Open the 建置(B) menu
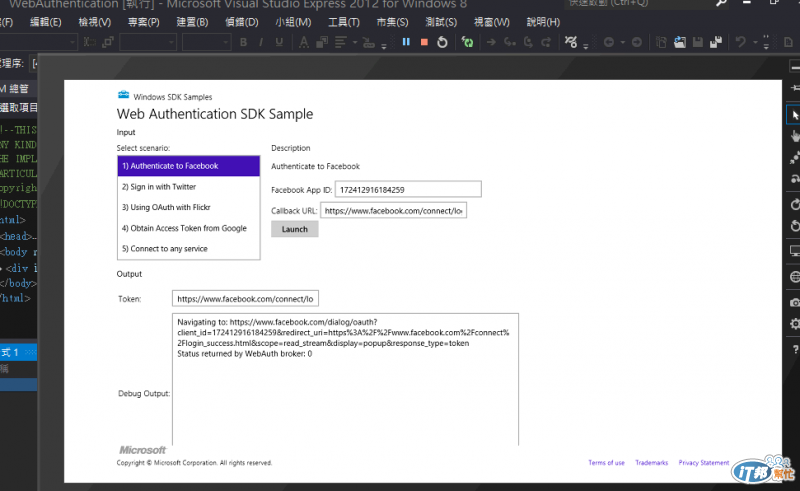Viewport: 800px width, 491px height. tap(192, 22)
